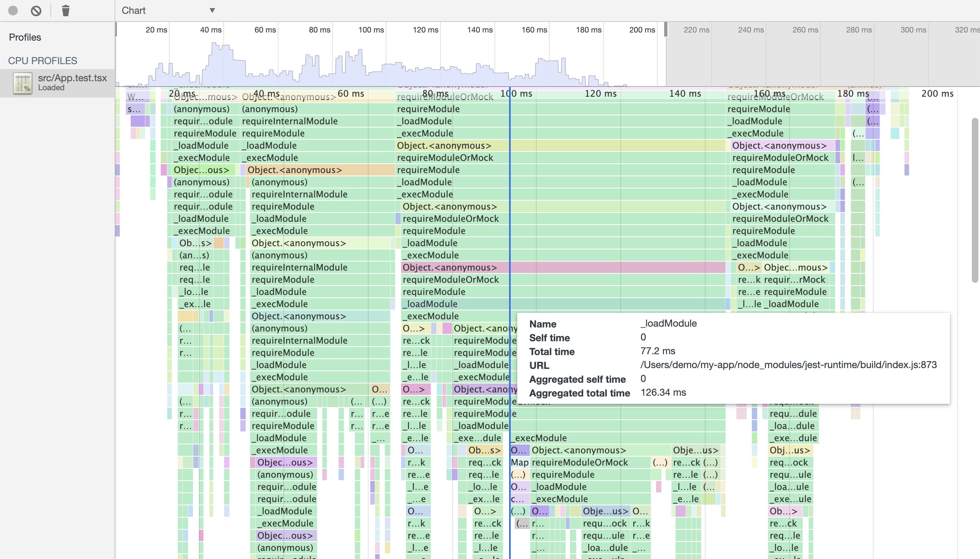Click the record profile button
This screenshot has width=980, height=559.
pos(13,11)
